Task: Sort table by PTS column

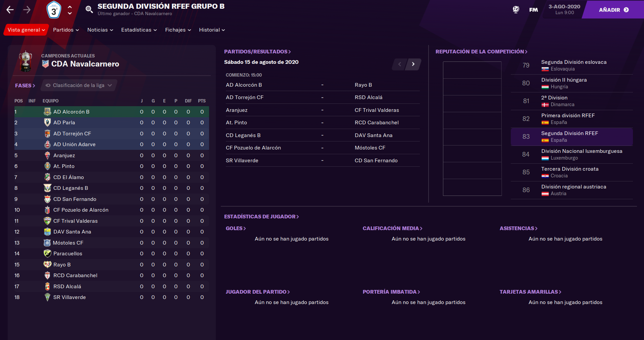Action: 202,101
